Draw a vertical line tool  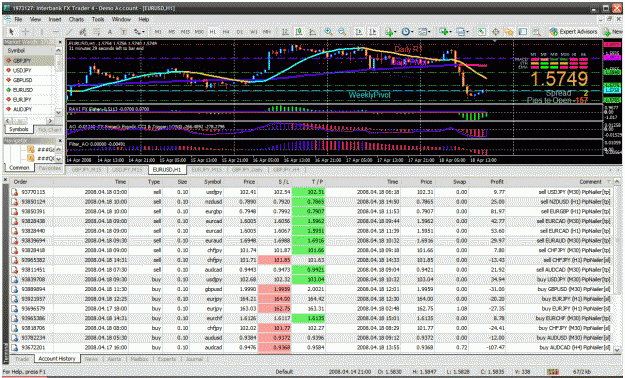click(42, 32)
